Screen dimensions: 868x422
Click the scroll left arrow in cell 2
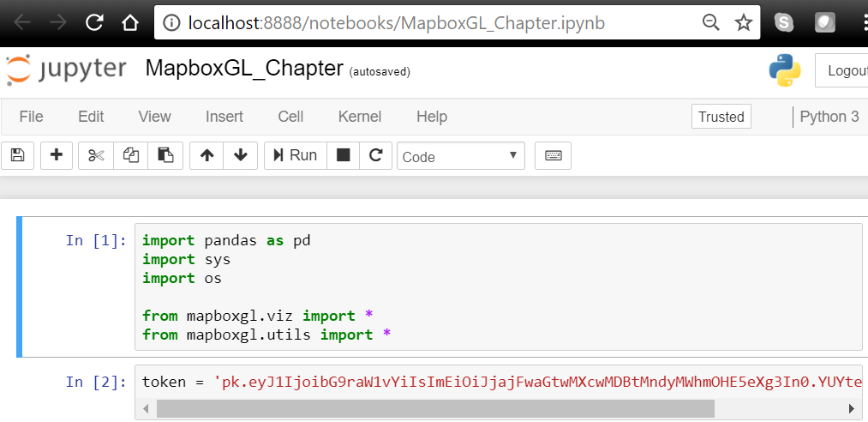tap(147, 409)
